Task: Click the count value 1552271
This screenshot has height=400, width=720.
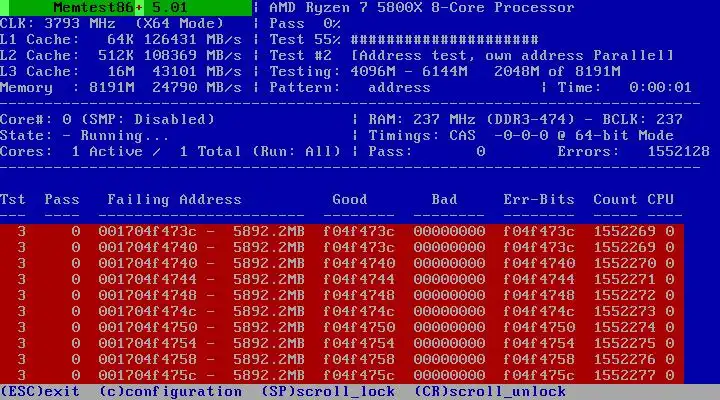Action: pos(624,279)
